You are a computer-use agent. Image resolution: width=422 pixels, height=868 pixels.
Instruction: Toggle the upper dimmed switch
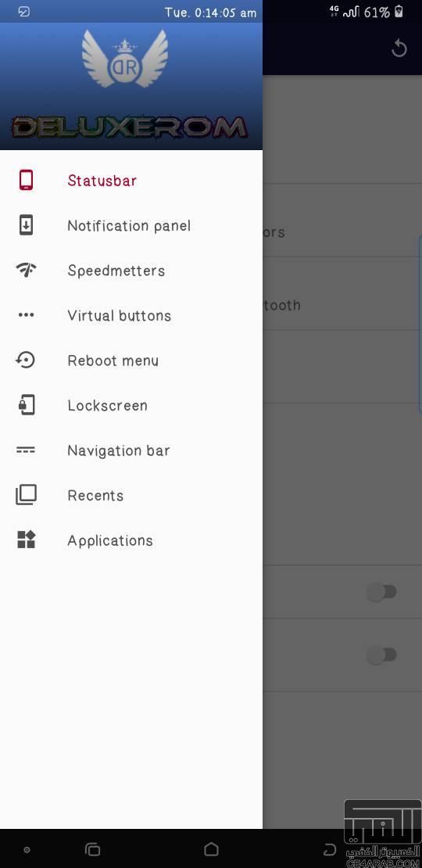[381, 592]
